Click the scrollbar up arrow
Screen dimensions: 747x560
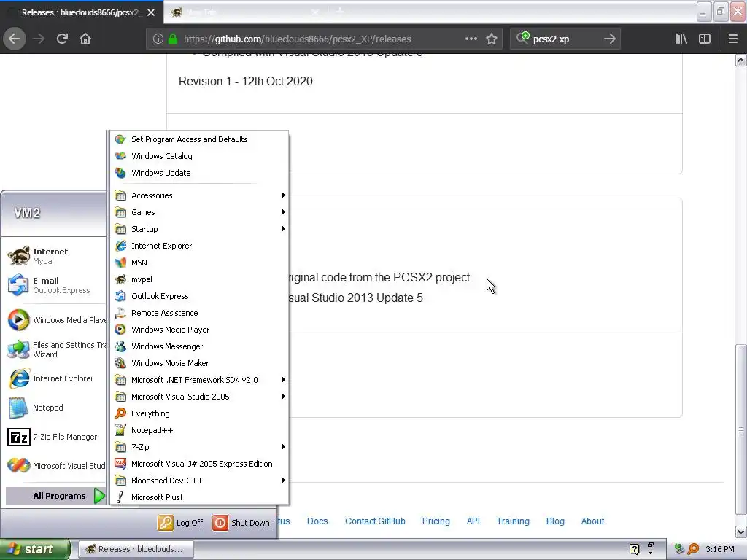(741, 61)
